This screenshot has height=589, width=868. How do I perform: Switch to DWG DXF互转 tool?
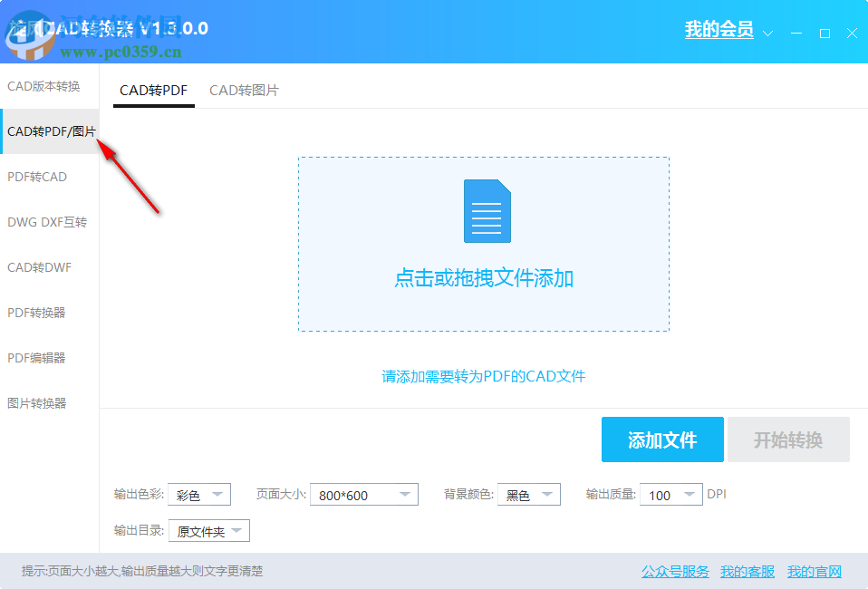45,222
